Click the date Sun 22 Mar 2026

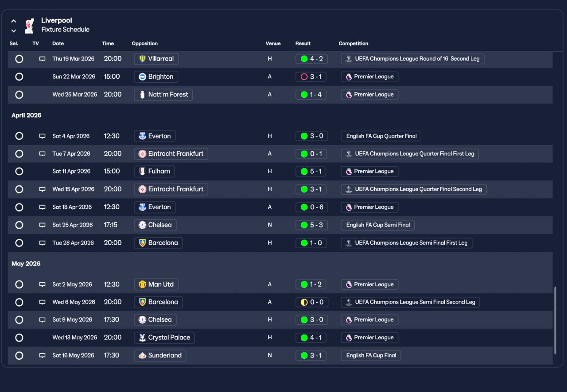[74, 77]
